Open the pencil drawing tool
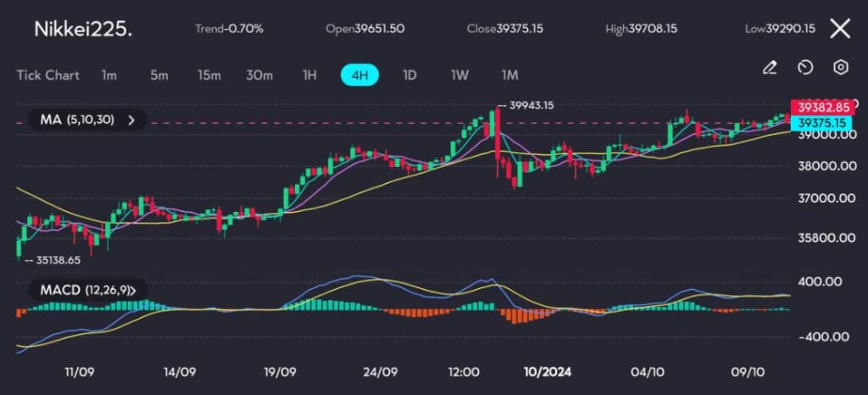The image size is (868, 395). [x=770, y=68]
